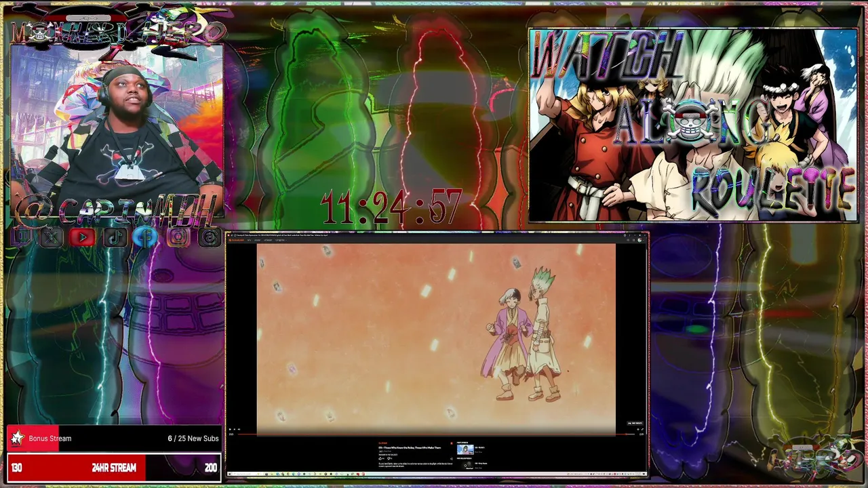Image resolution: width=868 pixels, height=488 pixels.
Task: Open the Next Episode thumbnail
Action: [465, 449]
